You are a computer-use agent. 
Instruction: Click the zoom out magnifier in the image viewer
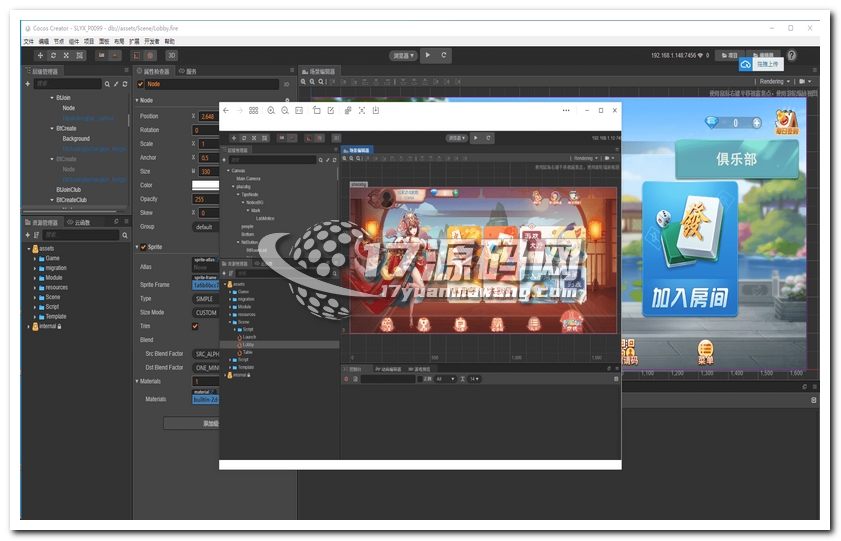(285, 110)
